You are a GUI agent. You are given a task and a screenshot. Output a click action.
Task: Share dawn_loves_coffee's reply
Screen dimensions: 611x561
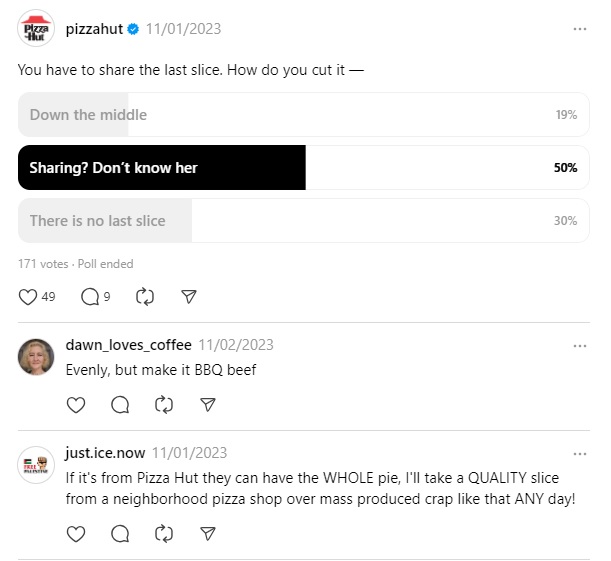coord(208,405)
